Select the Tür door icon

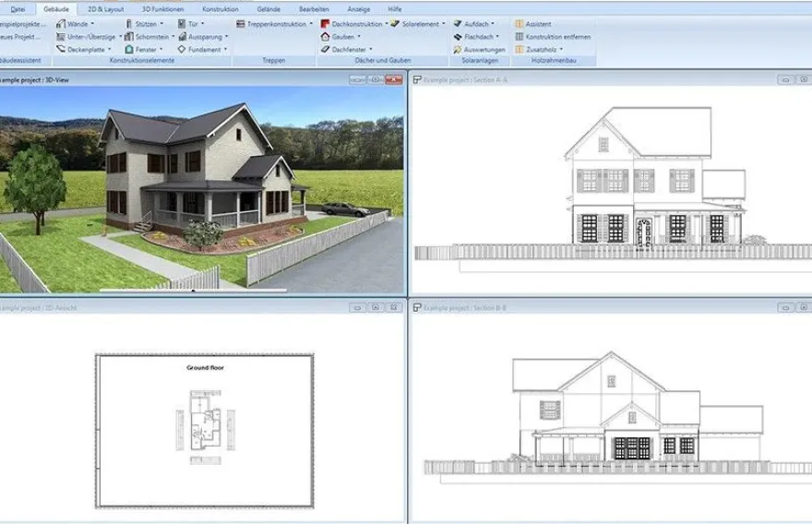182,24
